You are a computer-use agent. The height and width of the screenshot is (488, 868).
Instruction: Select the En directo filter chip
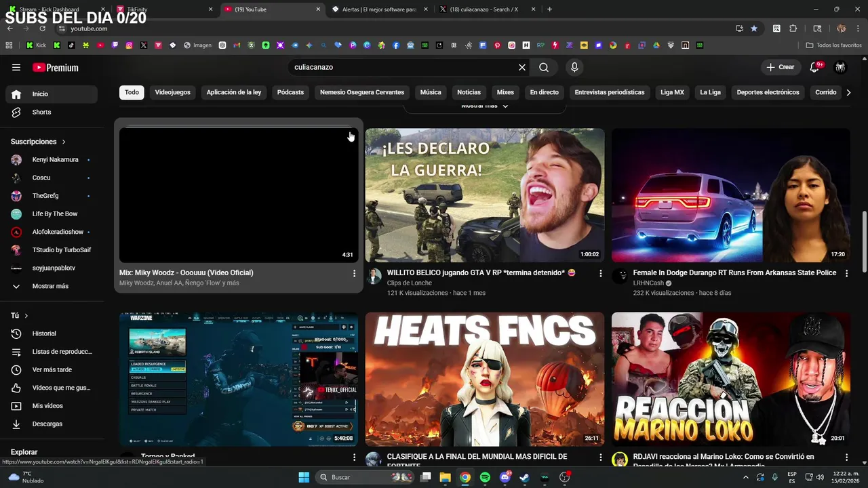(545, 92)
